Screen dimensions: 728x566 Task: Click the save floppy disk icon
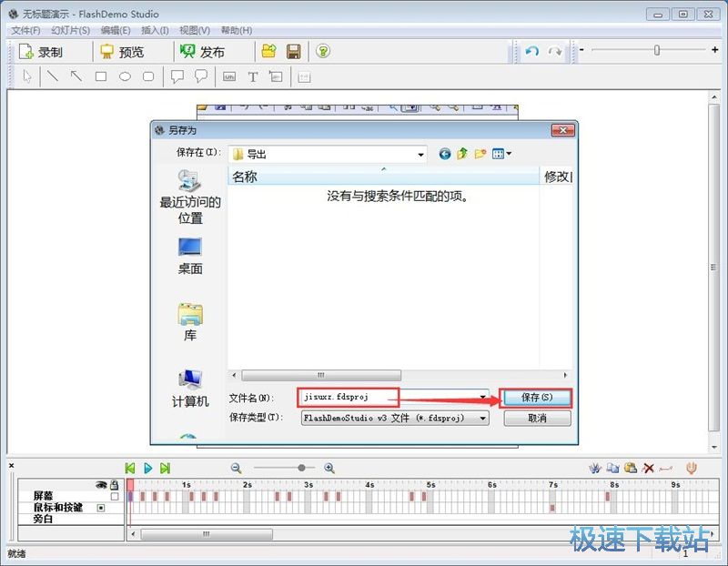click(293, 51)
